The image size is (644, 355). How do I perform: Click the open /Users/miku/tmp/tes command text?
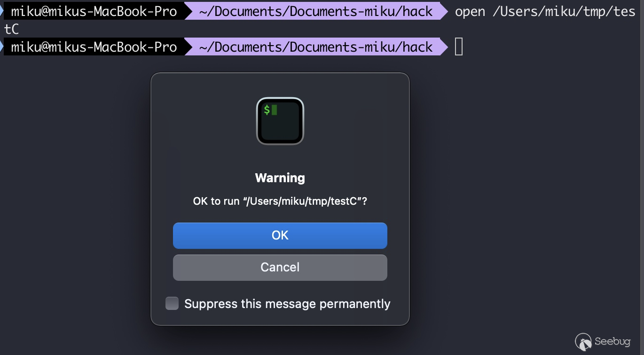click(545, 11)
